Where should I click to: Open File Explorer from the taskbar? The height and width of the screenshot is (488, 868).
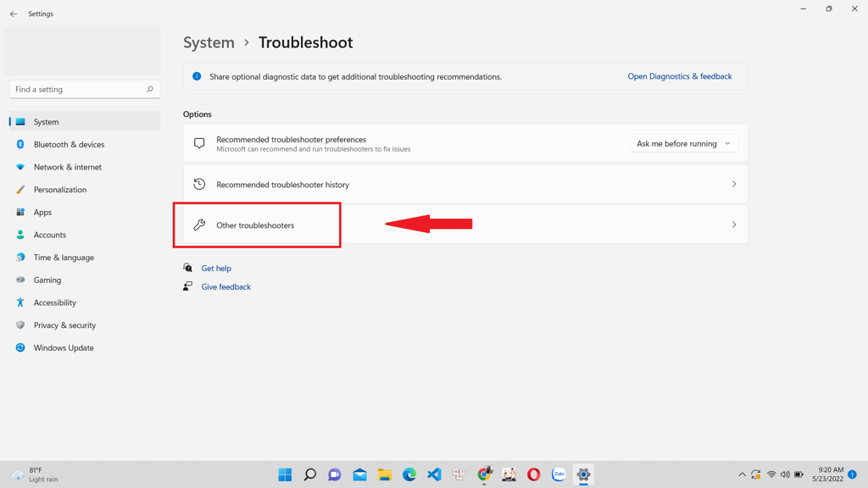point(385,474)
